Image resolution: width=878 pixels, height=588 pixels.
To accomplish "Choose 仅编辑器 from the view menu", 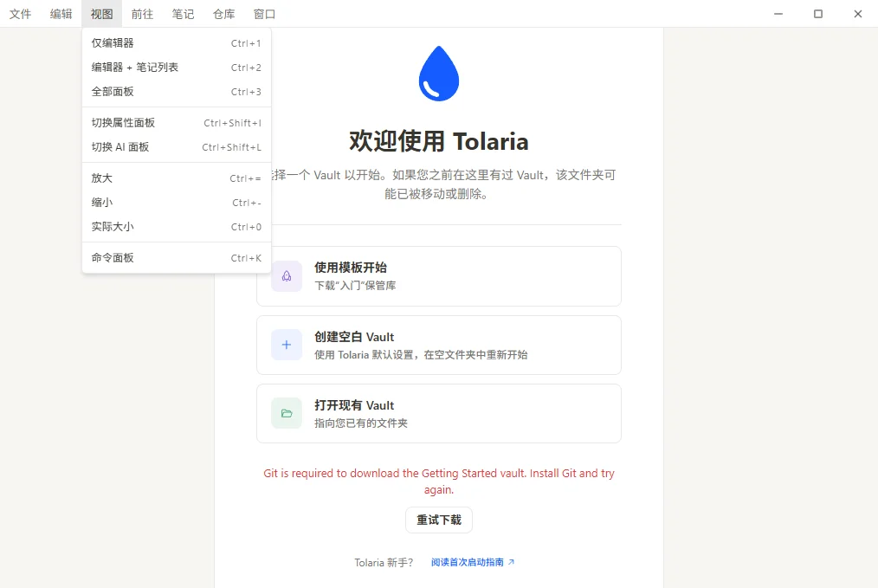I will 177,43.
